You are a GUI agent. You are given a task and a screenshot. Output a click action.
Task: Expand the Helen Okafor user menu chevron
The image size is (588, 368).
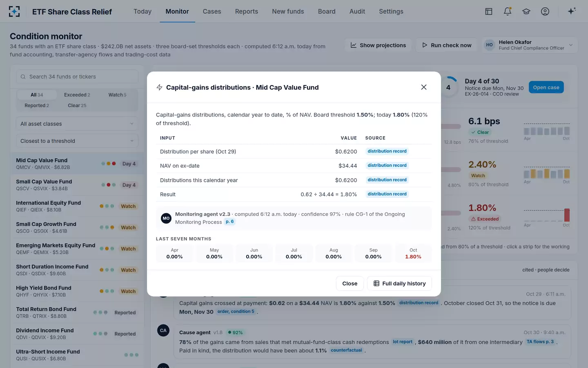pos(571,45)
